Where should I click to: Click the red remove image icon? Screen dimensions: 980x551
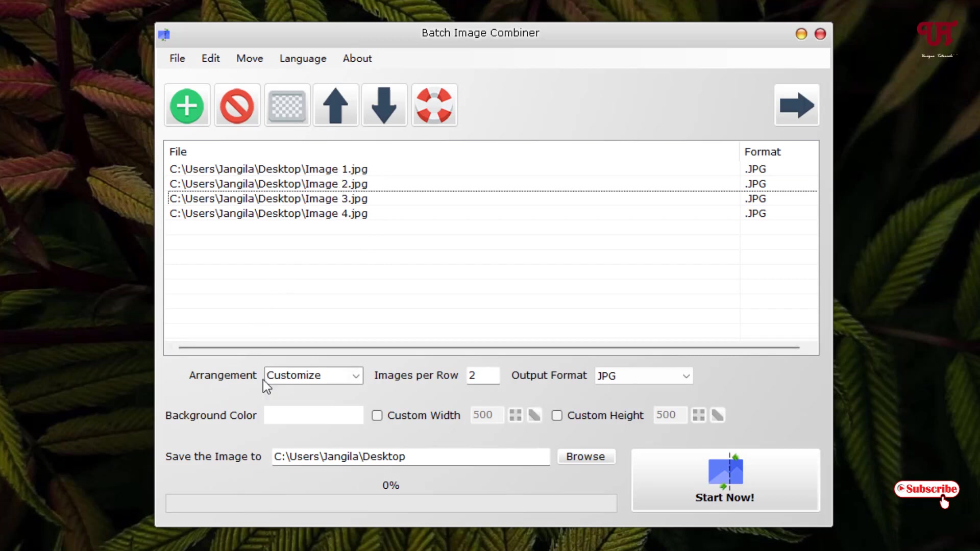237,105
